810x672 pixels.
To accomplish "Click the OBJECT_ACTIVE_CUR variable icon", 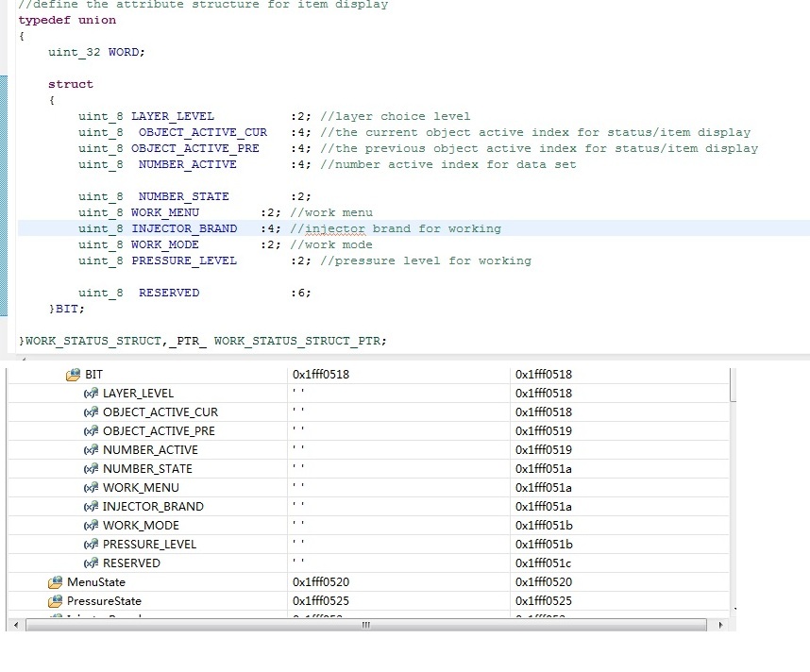I will point(92,412).
